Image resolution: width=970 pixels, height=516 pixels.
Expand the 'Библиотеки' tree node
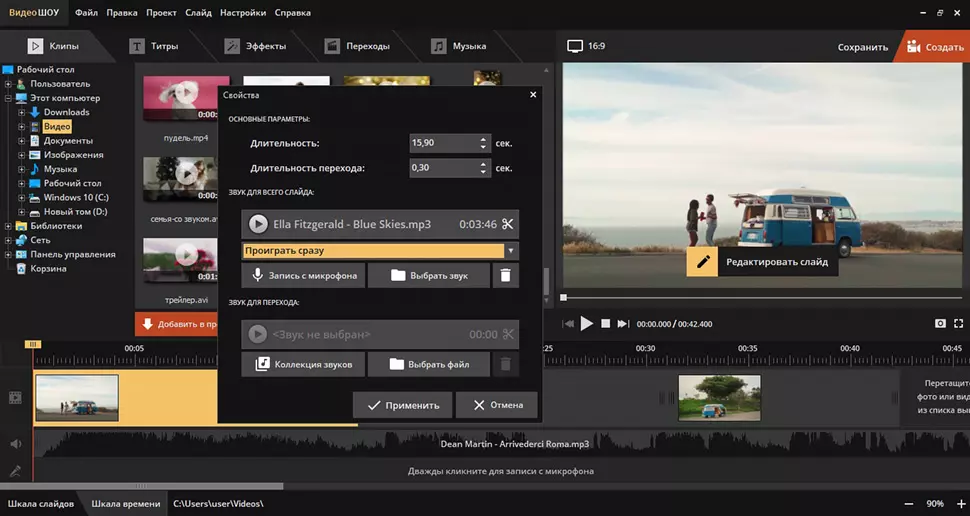pyautogui.click(x=8, y=227)
